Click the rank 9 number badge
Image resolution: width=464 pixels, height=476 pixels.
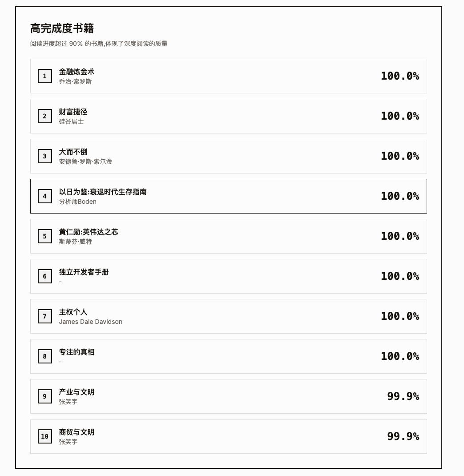[44, 396]
